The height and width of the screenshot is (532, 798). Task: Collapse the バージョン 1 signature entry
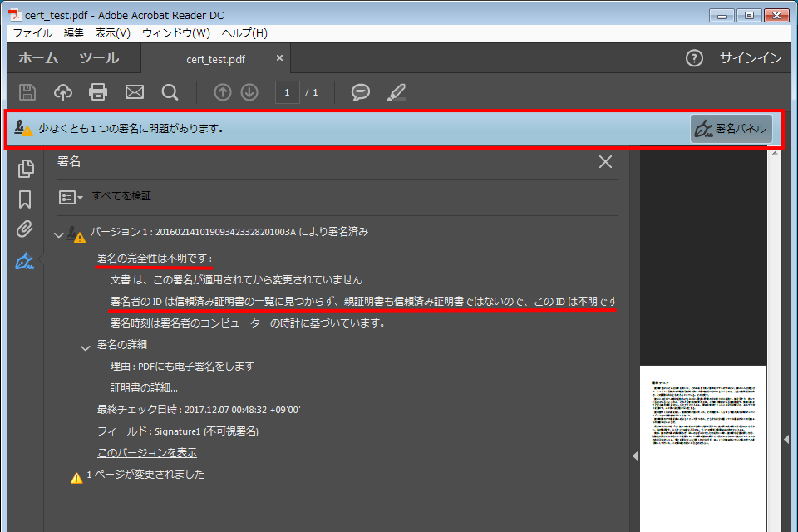tap(58, 234)
